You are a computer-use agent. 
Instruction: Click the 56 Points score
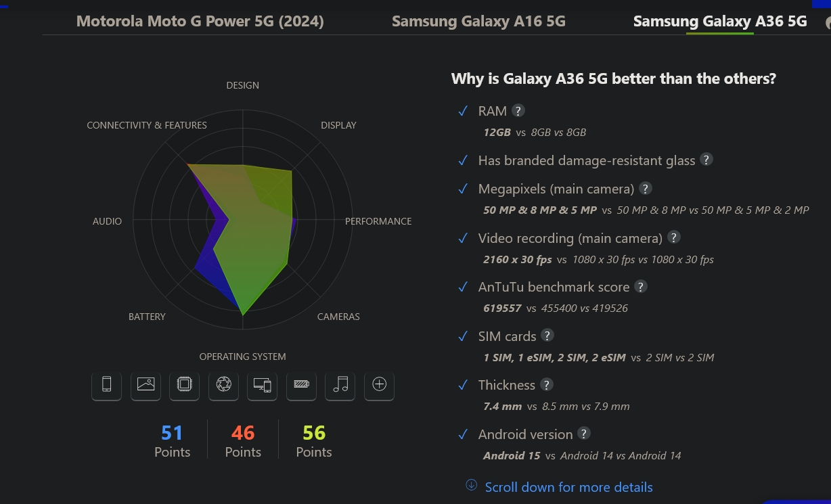314,441
